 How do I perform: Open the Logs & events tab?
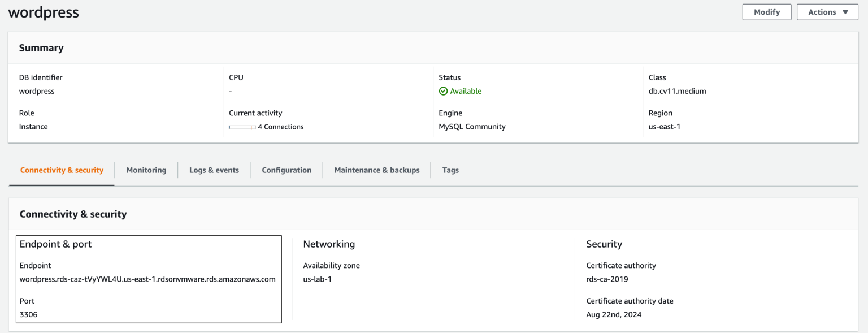(x=214, y=170)
